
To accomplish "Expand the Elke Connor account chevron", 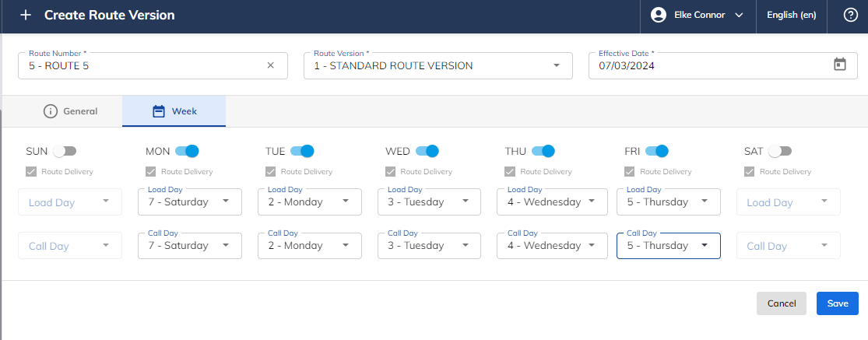I will click(x=739, y=16).
